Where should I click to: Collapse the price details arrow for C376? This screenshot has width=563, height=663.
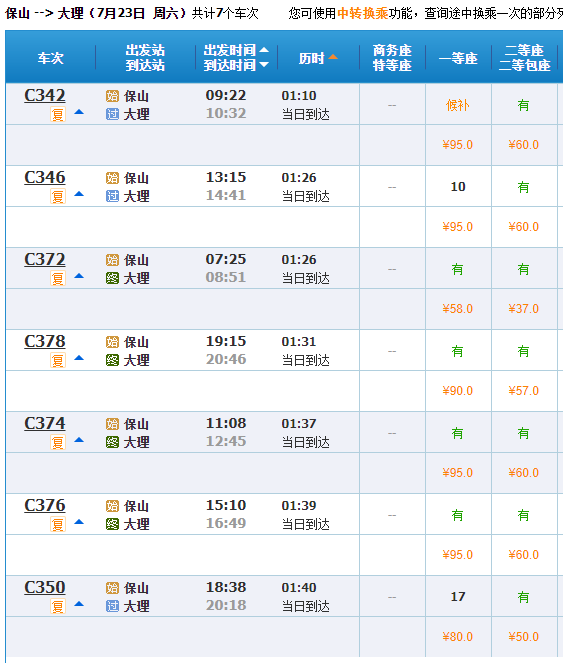pos(79,522)
